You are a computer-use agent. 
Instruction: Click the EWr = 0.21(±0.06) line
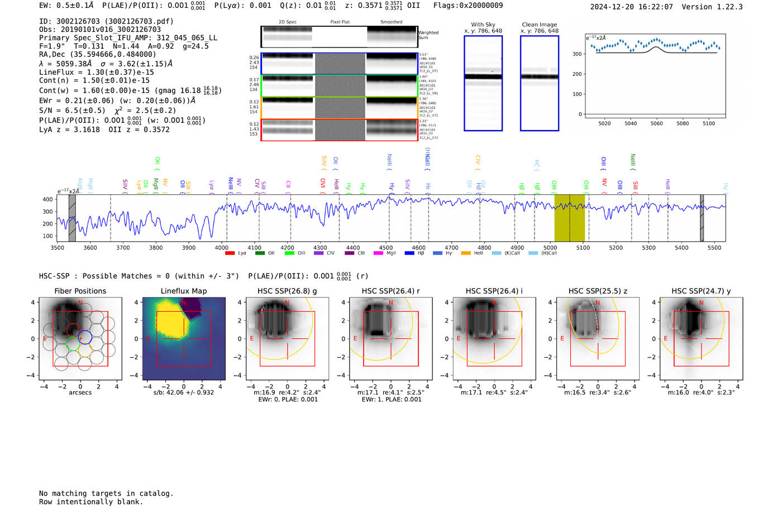pos(117,100)
